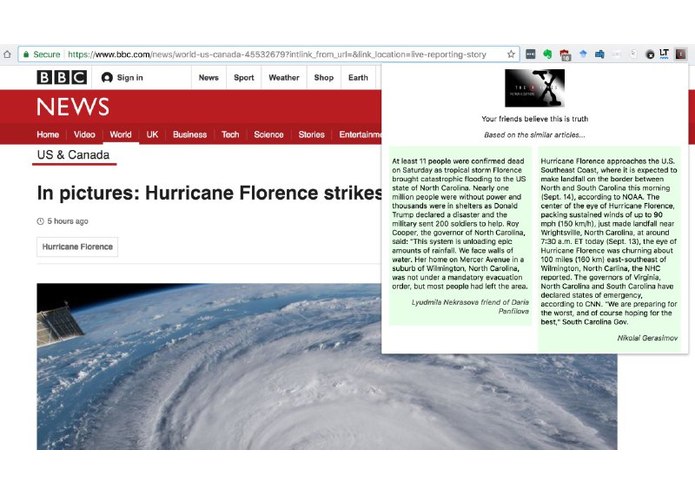Screen dimensions: 695x494
Task: Click the active dark red extension icon
Action: [681, 54]
